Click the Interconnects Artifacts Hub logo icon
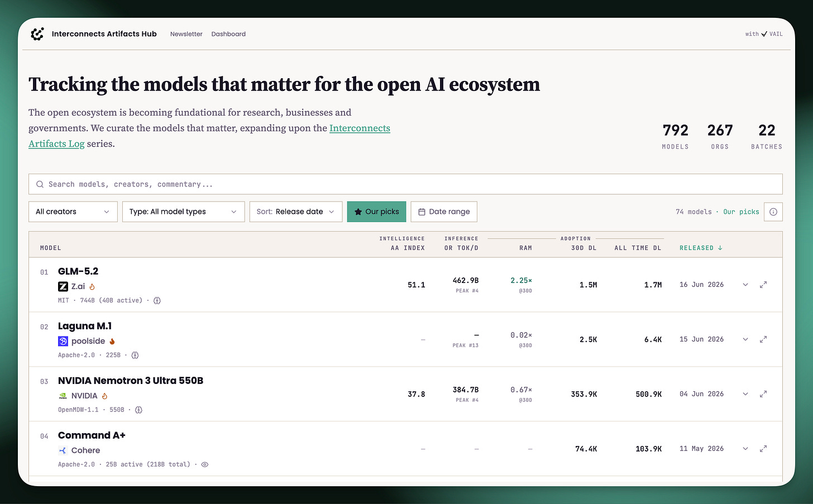The width and height of the screenshot is (813, 504). tap(37, 34)
